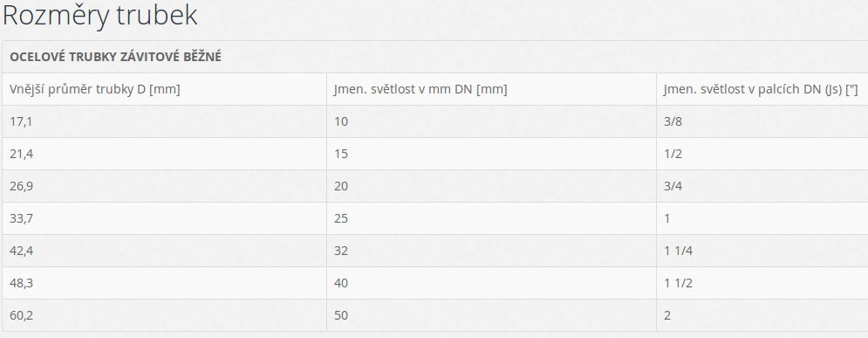Click the 3/4 inch size cell
The image size is (868, 338).
tap(762, 186)
